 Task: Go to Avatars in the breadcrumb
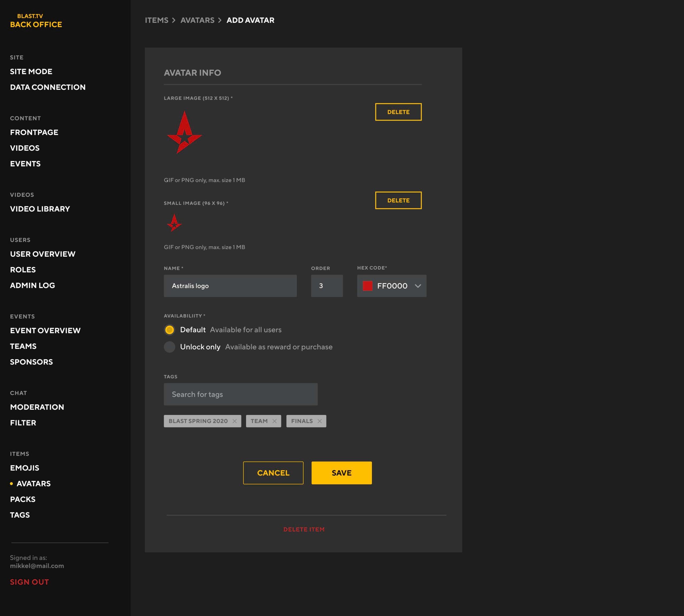coord(197,20)
